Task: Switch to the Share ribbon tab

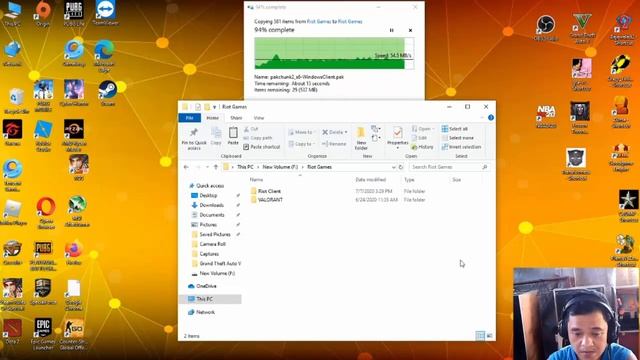Action: click(236, 118)
